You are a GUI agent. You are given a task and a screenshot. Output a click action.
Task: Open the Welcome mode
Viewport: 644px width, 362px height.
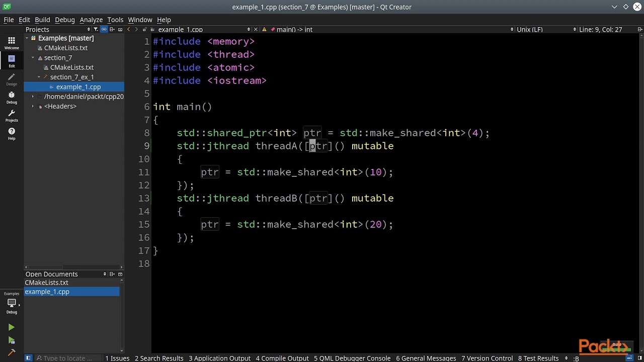(x=12, y=43)
